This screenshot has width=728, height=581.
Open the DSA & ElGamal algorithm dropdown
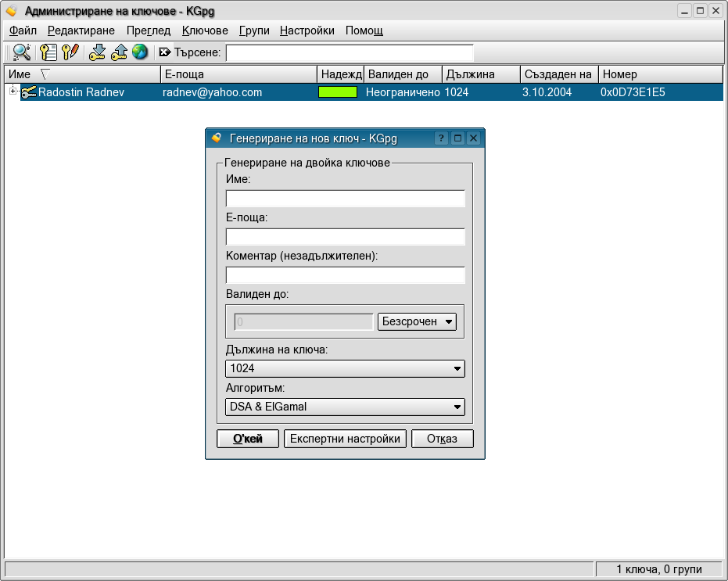(345, 407)
